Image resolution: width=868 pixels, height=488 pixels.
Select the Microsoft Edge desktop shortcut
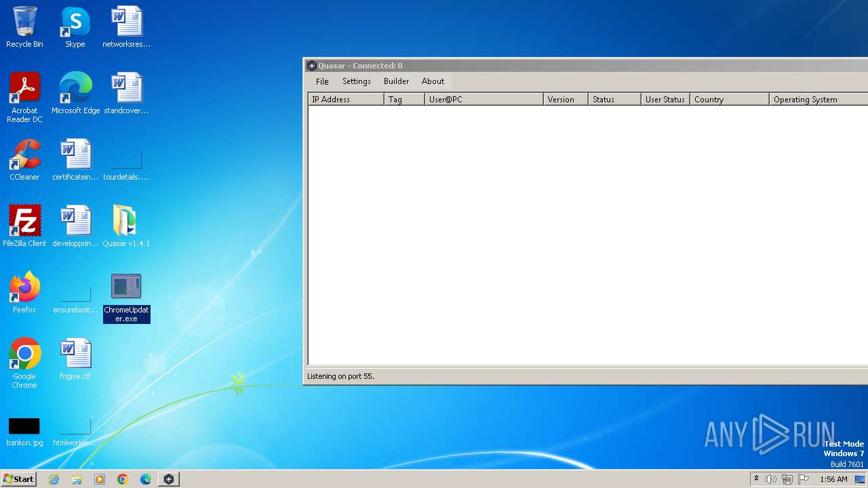click(x=75, y=94)
